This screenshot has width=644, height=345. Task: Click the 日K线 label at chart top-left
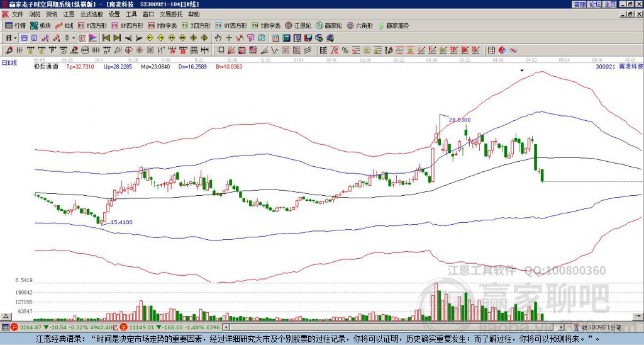pyautogui.click(x=9, y=63)
